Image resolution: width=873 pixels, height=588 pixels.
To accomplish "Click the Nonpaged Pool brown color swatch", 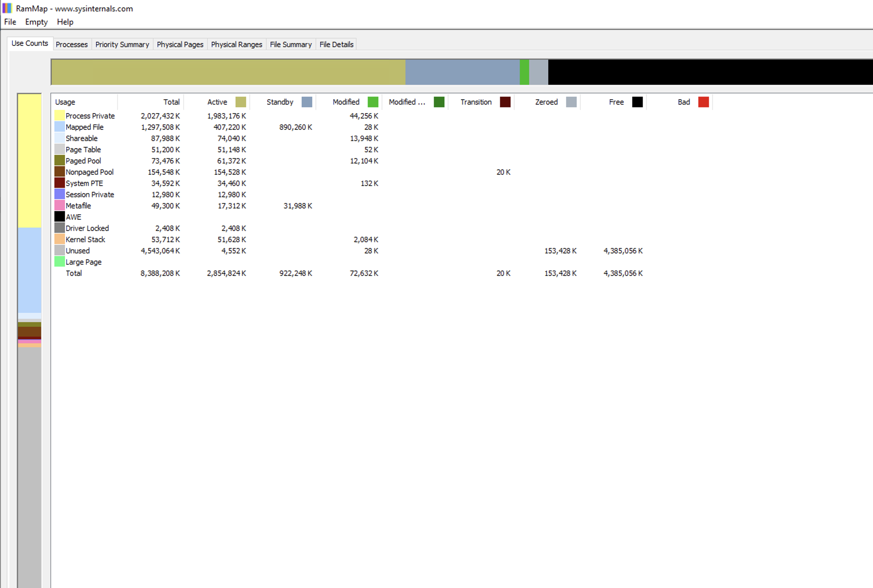I will coord(59,172).
